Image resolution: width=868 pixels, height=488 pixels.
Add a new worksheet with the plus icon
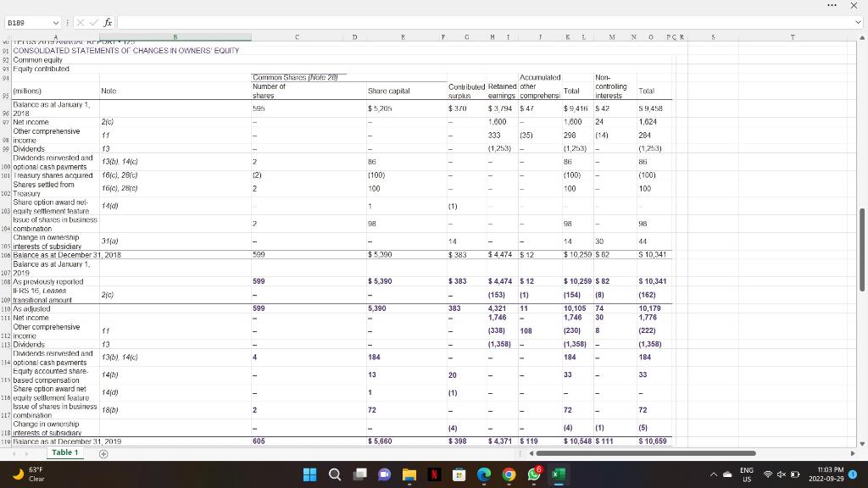click(103, 453)
